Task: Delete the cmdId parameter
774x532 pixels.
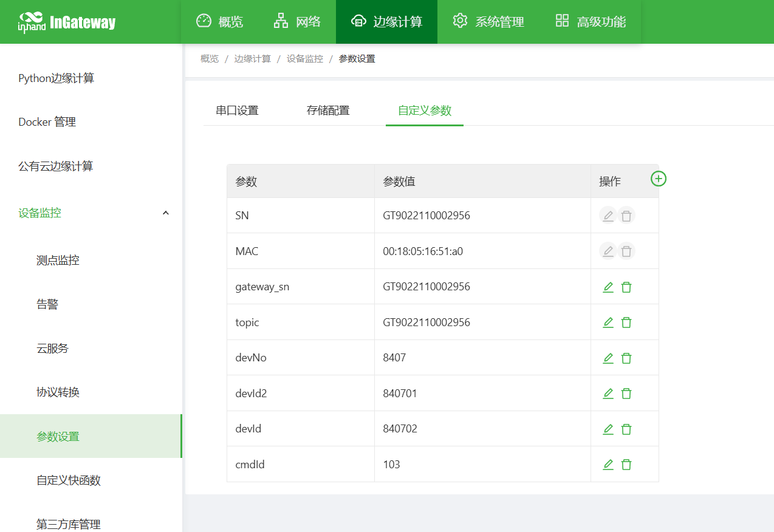Action: coord(626,465)
